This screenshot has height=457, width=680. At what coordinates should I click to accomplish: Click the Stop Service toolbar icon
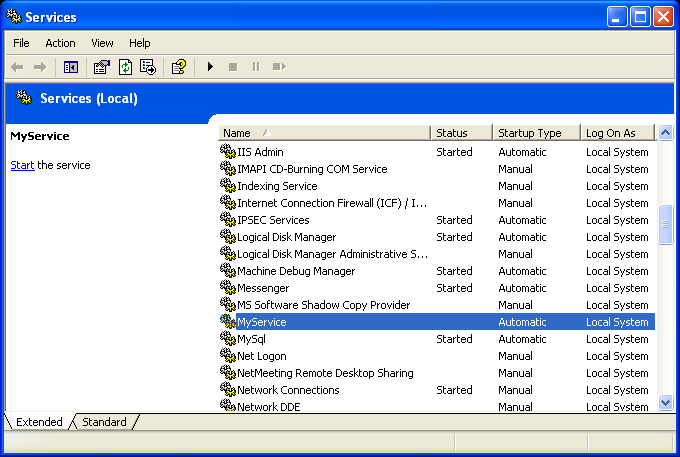pos(233,67)
